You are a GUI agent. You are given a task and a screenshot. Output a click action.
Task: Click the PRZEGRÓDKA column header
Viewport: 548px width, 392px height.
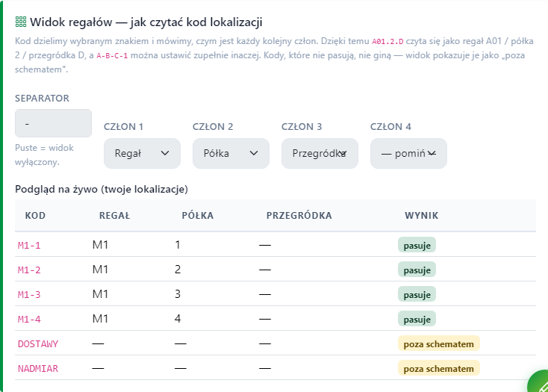pyautogui.click(x=299, y=216)
